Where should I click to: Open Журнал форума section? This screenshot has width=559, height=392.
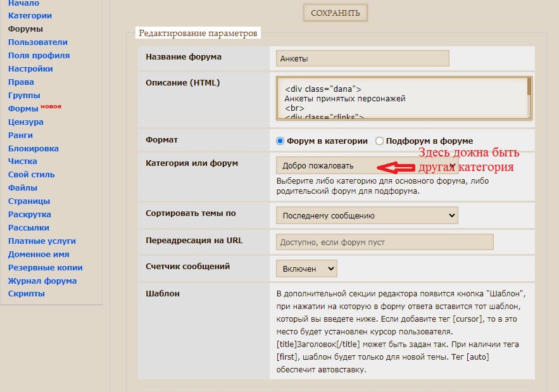[x=42, y=281]
